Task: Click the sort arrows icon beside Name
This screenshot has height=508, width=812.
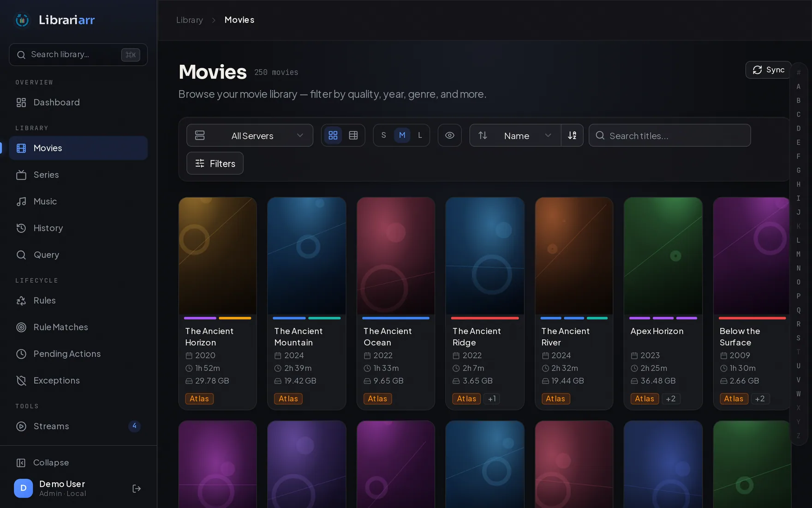Action: (483, 135)
